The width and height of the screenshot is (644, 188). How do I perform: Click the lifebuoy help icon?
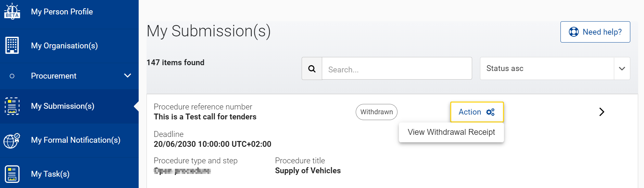click(573, 32)
